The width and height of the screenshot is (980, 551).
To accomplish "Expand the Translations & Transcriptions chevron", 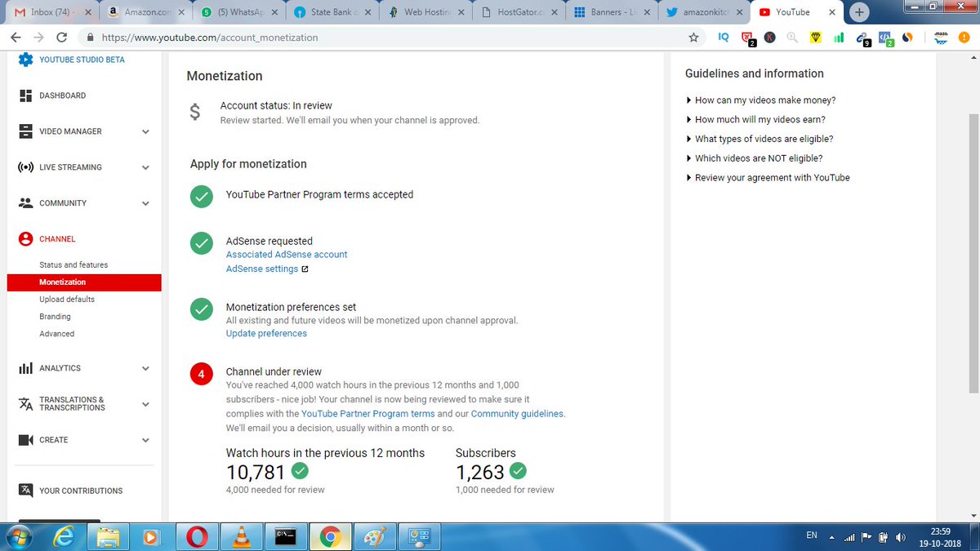I will click(x=145, y=404).
